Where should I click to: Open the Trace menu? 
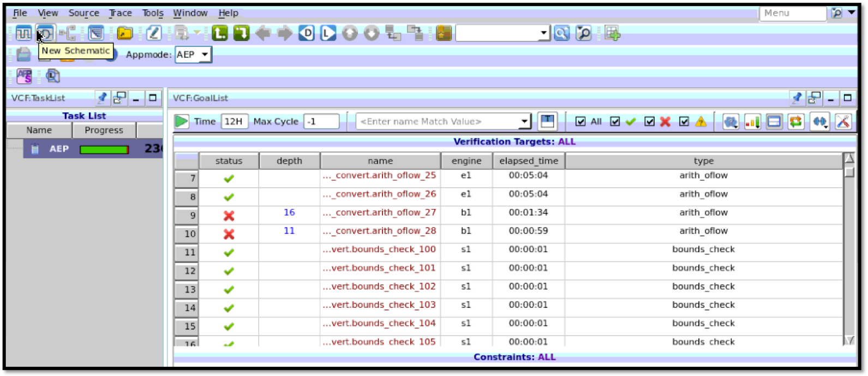point(121,13)
